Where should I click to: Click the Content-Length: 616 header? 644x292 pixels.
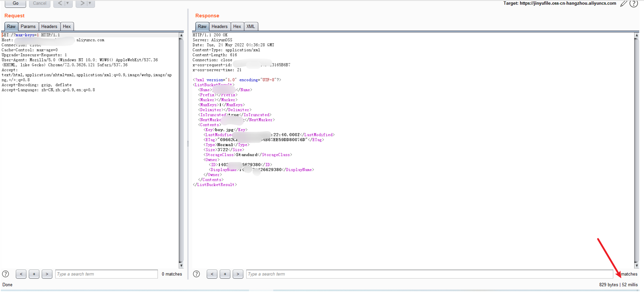(215, 55)
